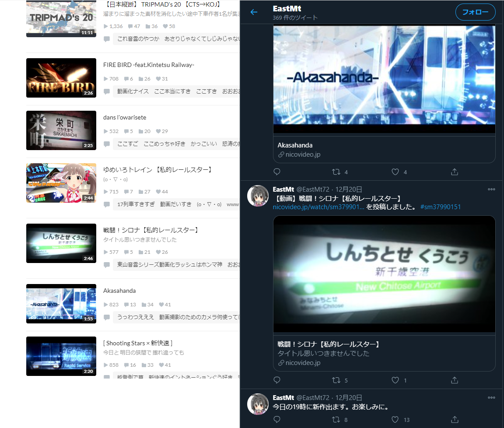The image size is (504, 428).
Task: Select the comment icon on the Akasahanda row
Action: (107, 317)
